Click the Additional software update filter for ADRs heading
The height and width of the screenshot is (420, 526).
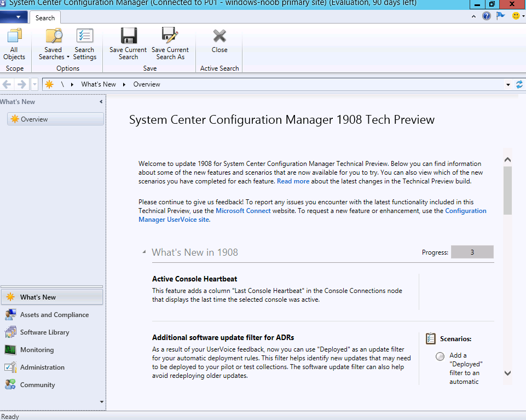[x=223, y=337]
